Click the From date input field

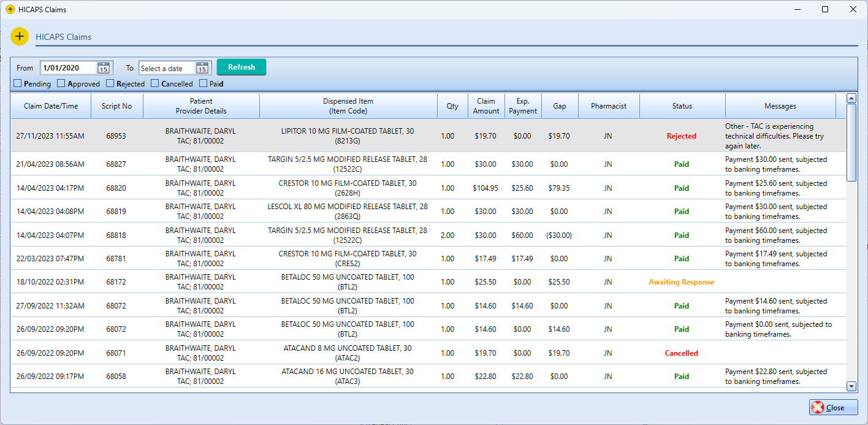click(x=67, y=67)
